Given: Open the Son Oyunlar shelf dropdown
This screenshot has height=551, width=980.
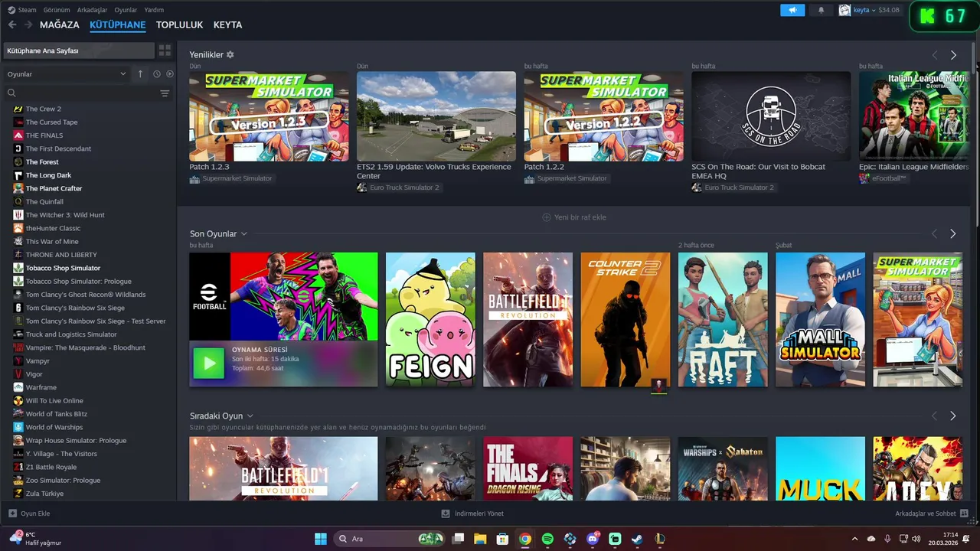Looking at the screenshot, I should click(244, 233).
